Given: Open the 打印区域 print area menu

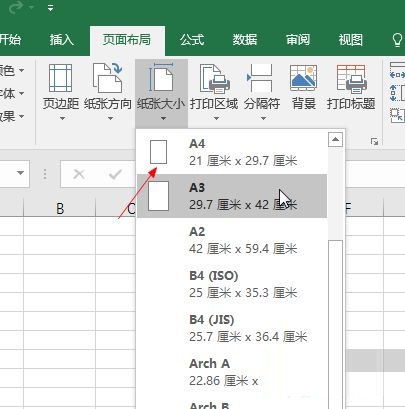Looking at the screenshot, I should [x=214, y=92].
